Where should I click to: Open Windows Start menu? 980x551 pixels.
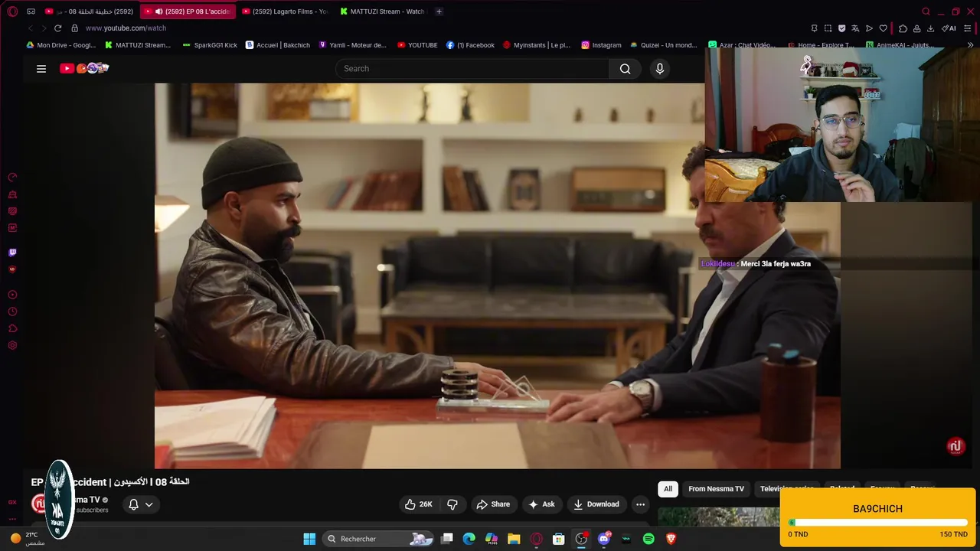point(309,539)
